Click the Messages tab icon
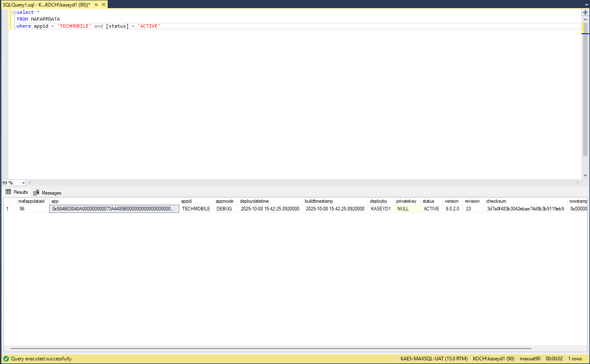The width and height of the screenshot is (590, 364). coord(37,193)
